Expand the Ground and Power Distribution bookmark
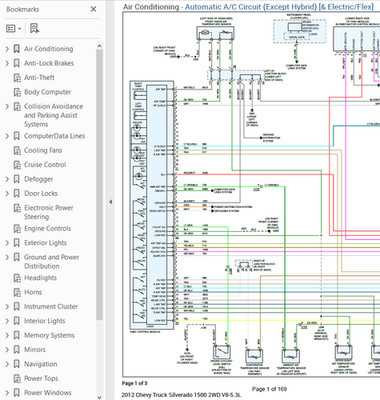The width and height of the screenshot is (380, 400). [7, 257]
